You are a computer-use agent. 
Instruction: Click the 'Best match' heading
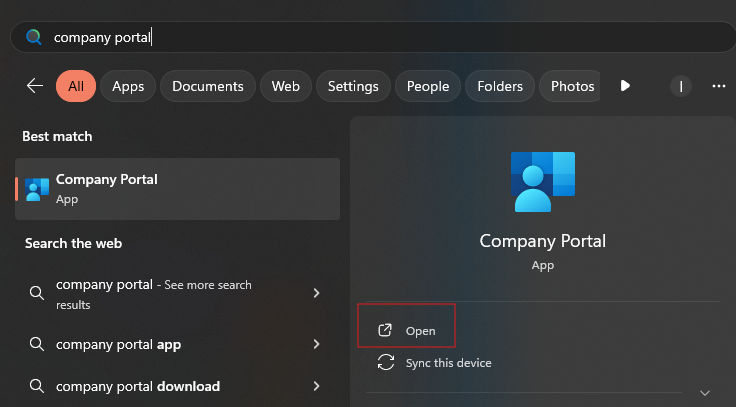tap(57, 136)
